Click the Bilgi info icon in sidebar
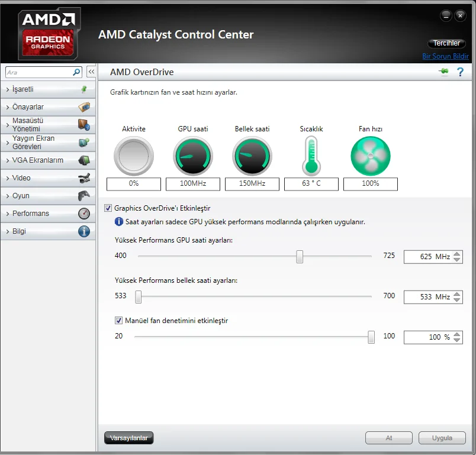Screen dimensions: 476x455 point(84,231)
